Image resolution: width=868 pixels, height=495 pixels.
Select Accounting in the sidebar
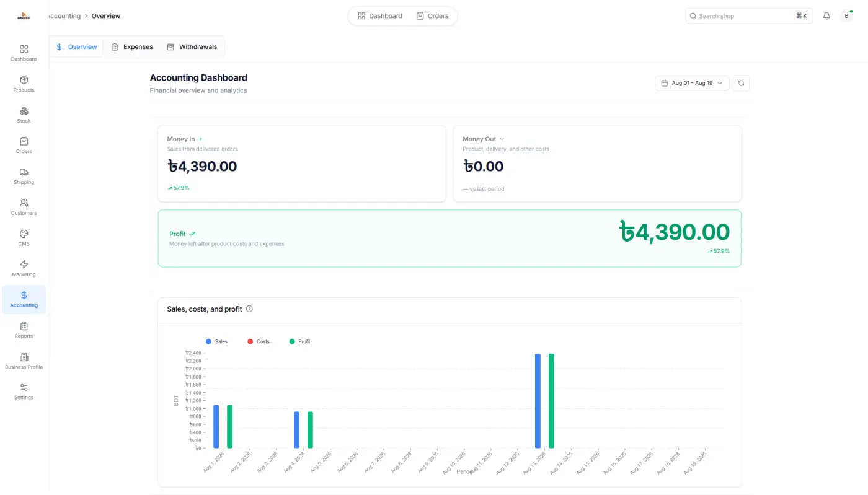pyautogui.click(x=24, y=300)
